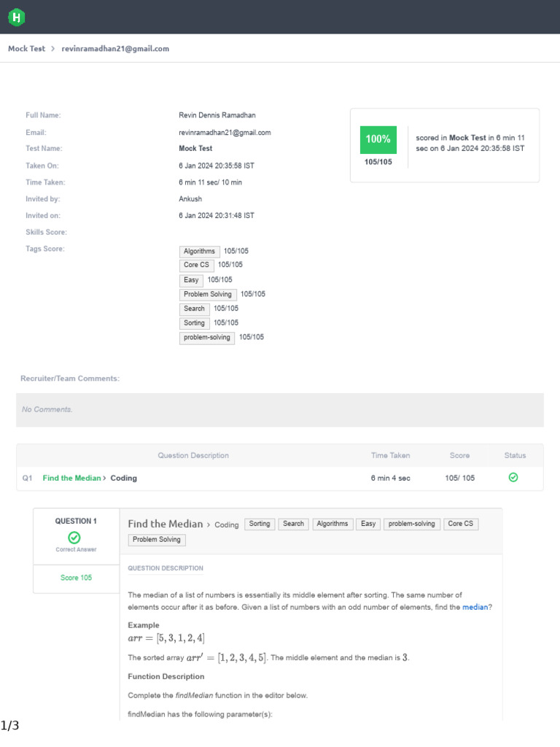Click the Core CS tag under Tags Score
This screenshot has width=560, height=747.
[196, 266]
